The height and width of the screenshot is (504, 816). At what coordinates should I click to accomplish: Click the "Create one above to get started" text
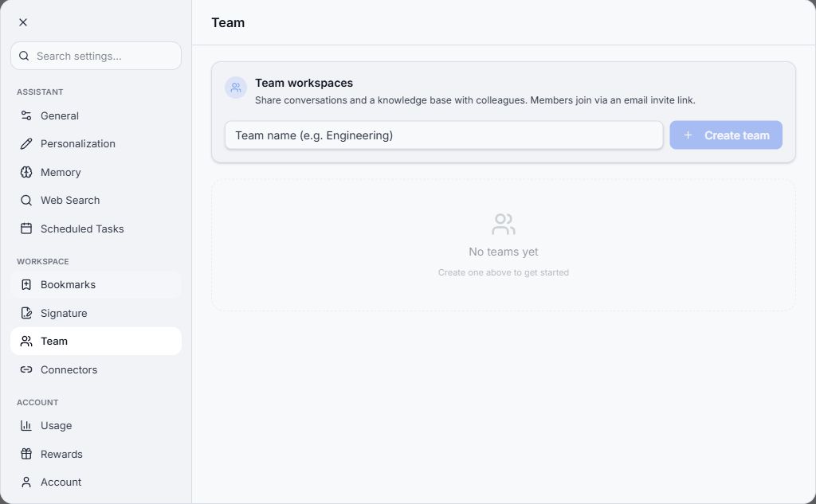(x=504, y=272)
